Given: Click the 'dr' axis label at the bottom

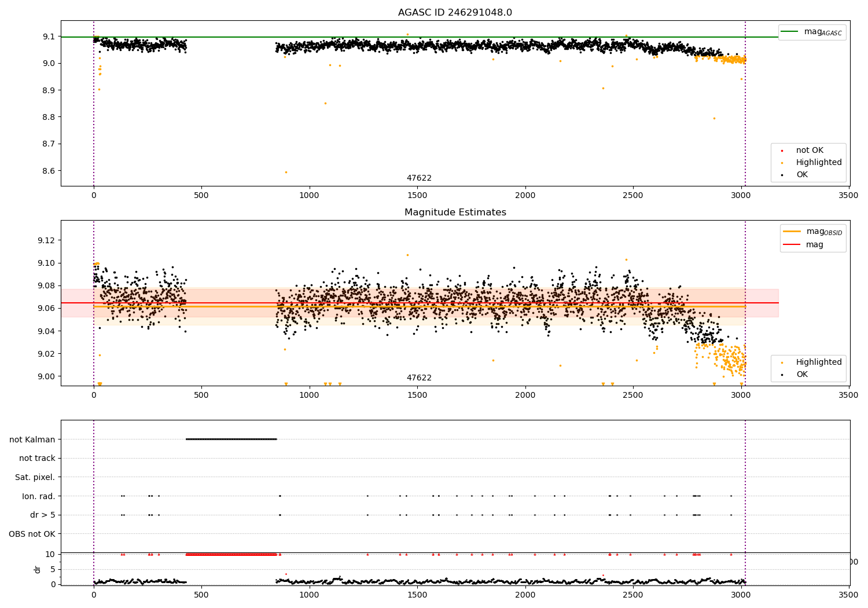Looking at the screenshot, I should click(x=38, y=569).
